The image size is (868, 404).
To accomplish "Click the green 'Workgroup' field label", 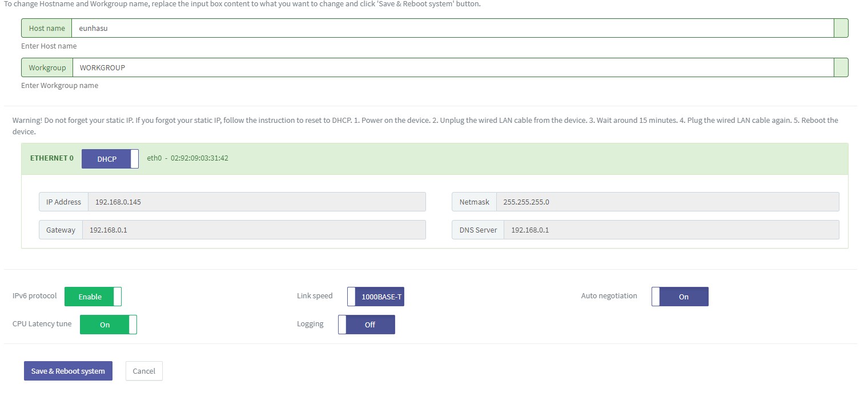I will [47, 67].
